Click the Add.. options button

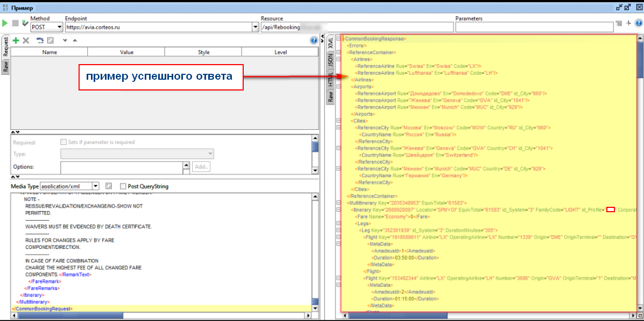click(x=201, y=167)
